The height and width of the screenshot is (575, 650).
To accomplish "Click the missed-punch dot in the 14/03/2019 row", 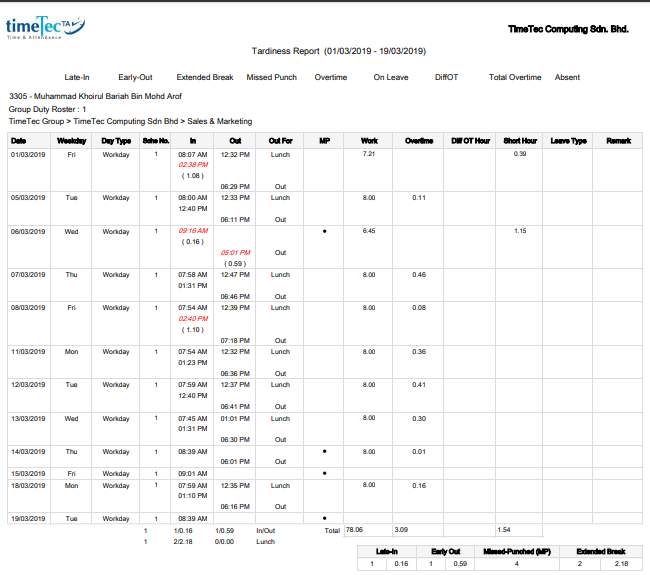I will [325, 451].
